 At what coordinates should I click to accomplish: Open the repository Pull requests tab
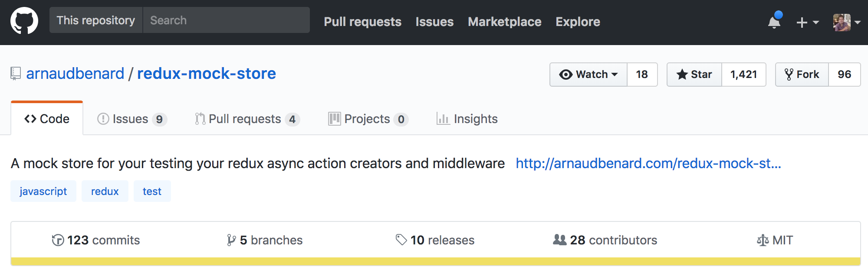point(247,119)
